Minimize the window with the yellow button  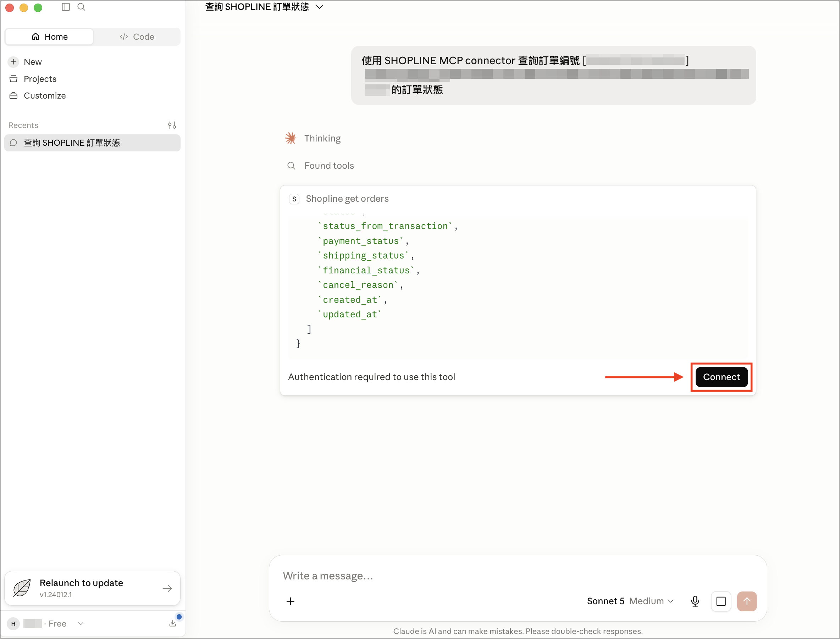point(23,7)
